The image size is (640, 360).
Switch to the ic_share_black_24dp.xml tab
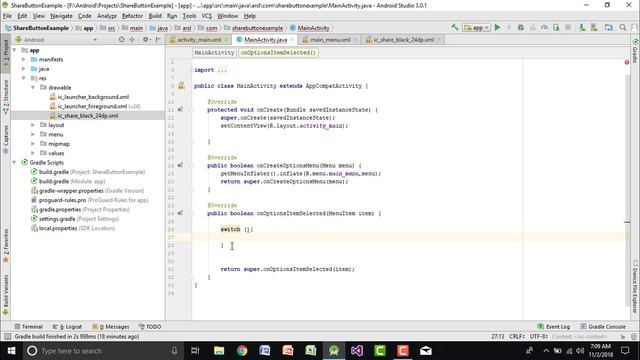pyautogui.click(x=403, y=40)
